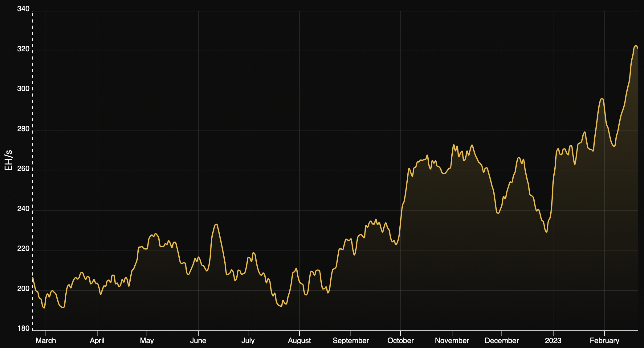Viewport: 644px width, 348px height.
Task: Click the 'July' x-axis label
Action: pyautogui.click(x=248, y=341)
